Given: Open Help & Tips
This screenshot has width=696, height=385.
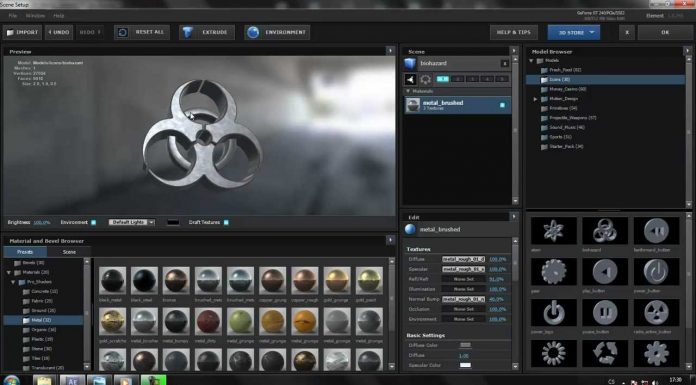Looking at the screenshot, I should click(514, 32).
